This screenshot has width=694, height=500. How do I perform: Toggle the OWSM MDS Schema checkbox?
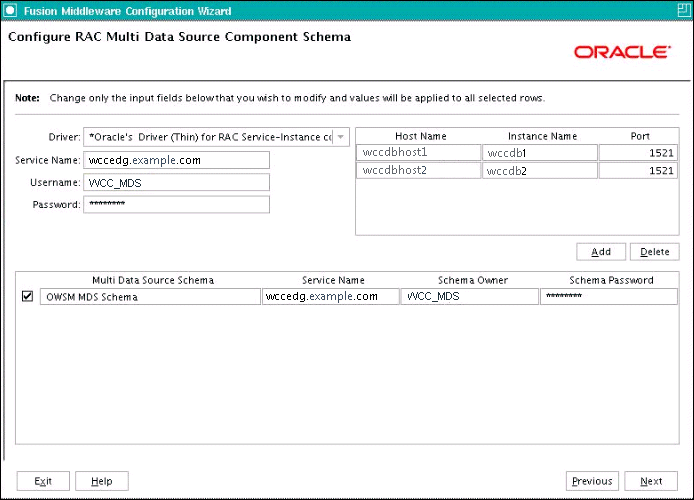point(27,296)
